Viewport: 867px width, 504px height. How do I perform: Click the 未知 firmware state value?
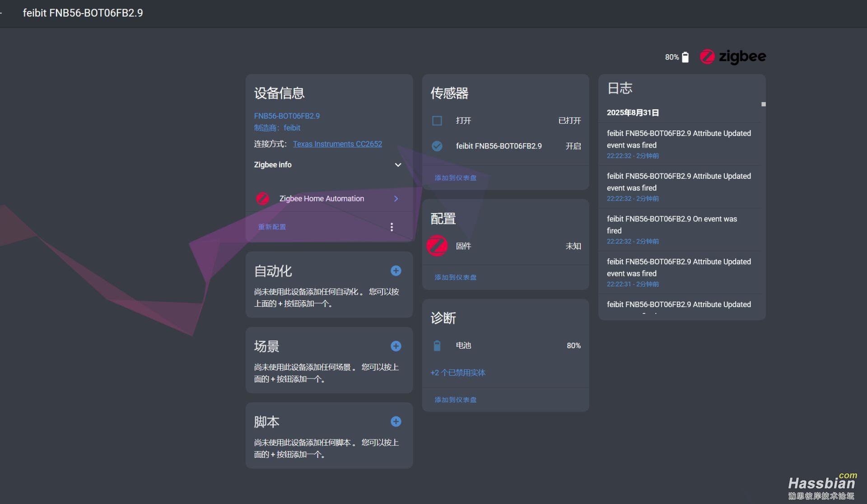point(573,246)
